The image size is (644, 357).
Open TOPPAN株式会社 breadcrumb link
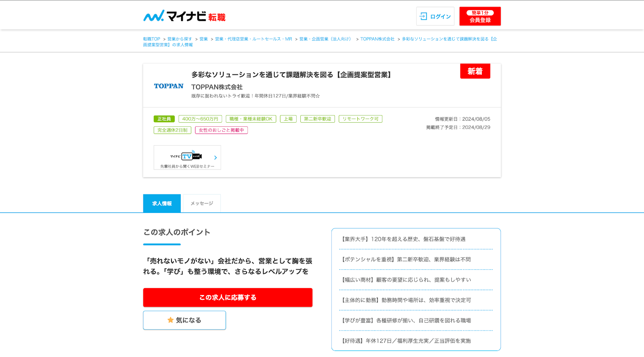pos(377,39)
